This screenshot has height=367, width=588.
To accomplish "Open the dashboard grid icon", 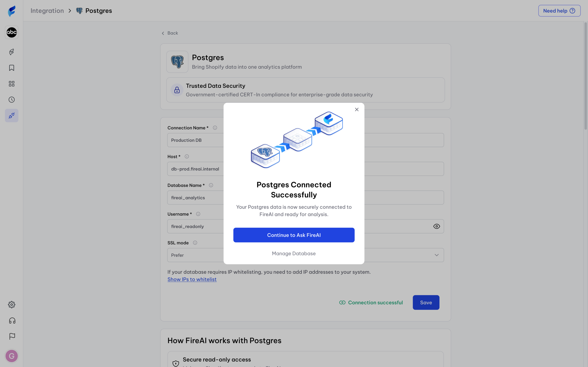I will pos(11,83).
